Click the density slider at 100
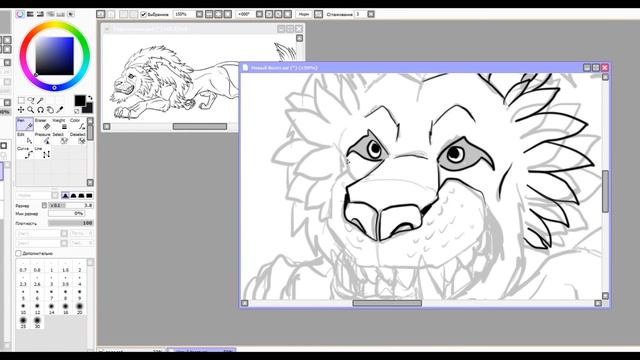Viewport: 640px width, 360px height. (71, 223)
